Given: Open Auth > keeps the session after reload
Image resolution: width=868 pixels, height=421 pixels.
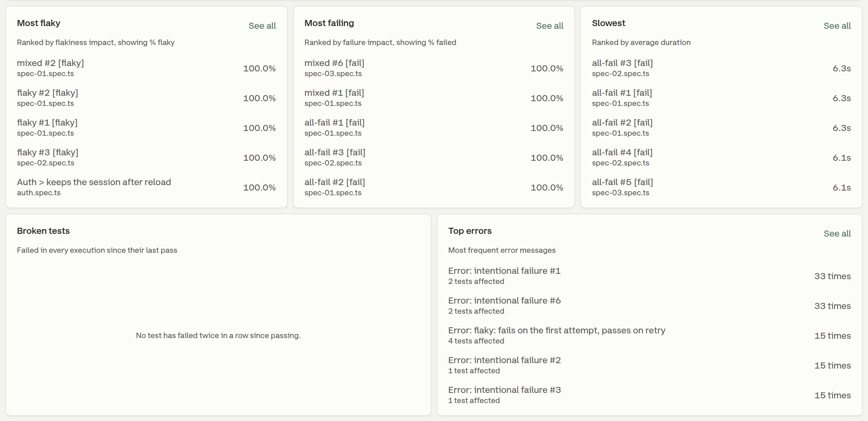Looking at the screenshot, I should 146,187.
